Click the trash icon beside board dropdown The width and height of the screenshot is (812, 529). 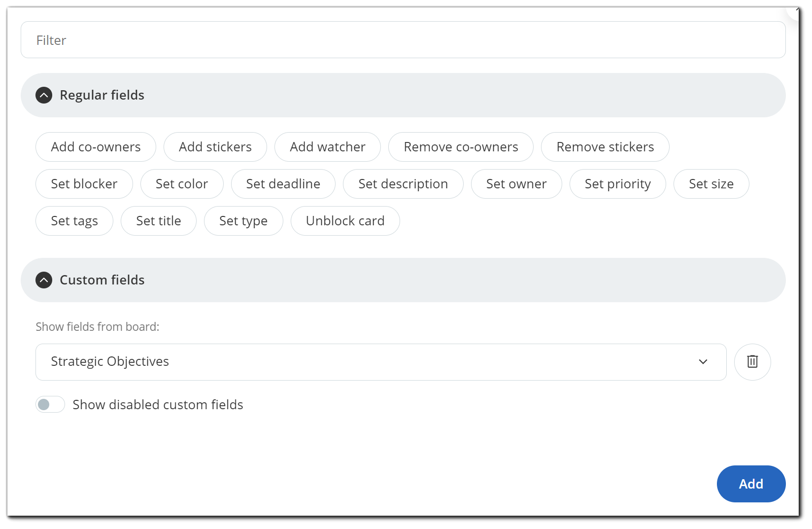pos(752,362)
